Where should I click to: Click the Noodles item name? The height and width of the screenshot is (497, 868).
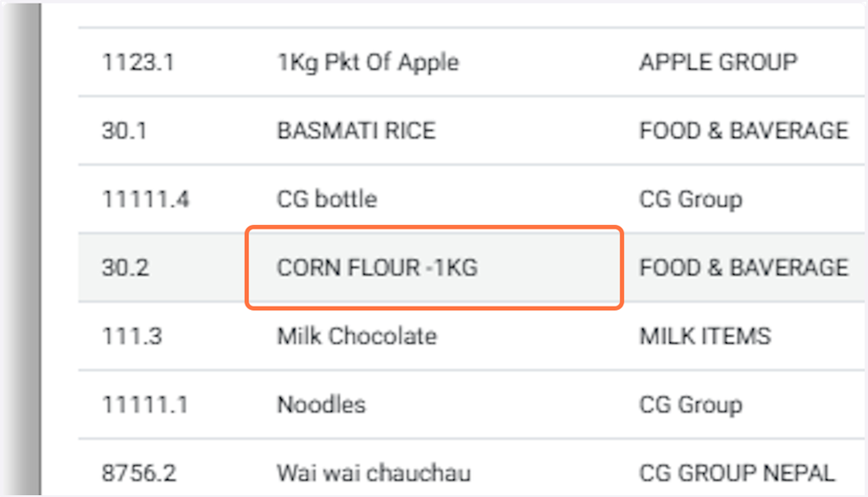(x=321, y=405)
